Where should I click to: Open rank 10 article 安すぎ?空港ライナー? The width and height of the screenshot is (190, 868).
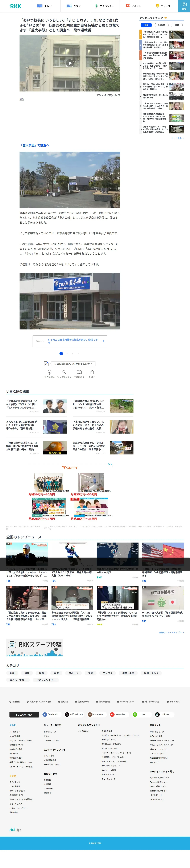162,129
